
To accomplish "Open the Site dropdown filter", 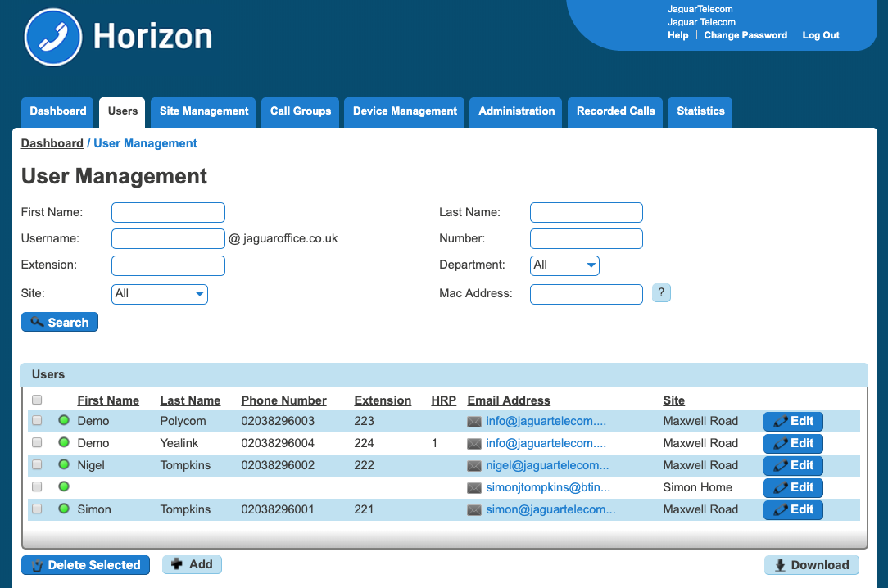I will [160, 294].
